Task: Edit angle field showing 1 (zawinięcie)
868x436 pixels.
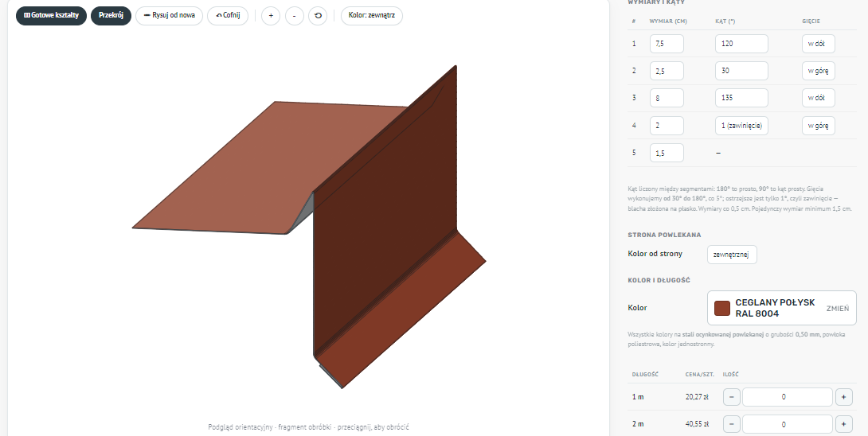Action: coord(742,126)
